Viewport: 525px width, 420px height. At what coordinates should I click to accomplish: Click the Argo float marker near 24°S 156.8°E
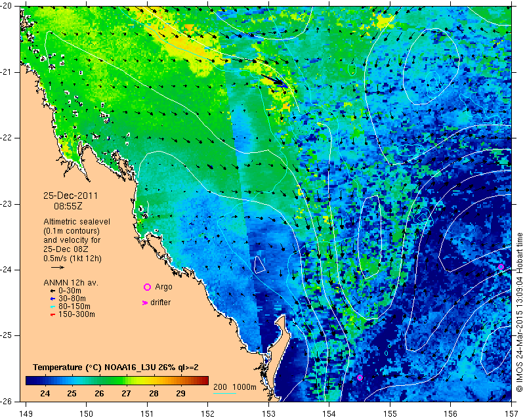pos(501,267)
